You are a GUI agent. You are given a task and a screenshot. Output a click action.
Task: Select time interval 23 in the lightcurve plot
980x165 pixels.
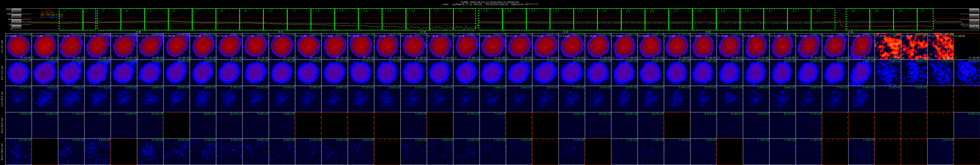point(586,19)
